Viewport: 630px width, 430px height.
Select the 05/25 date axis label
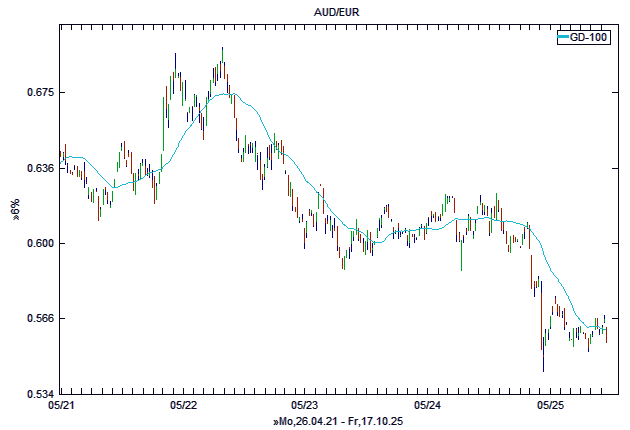(x=551, y=406)
